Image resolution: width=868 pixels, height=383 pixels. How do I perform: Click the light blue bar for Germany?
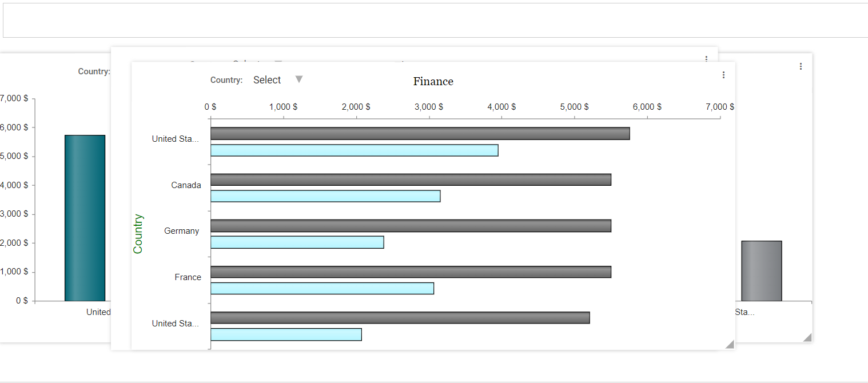297,242
